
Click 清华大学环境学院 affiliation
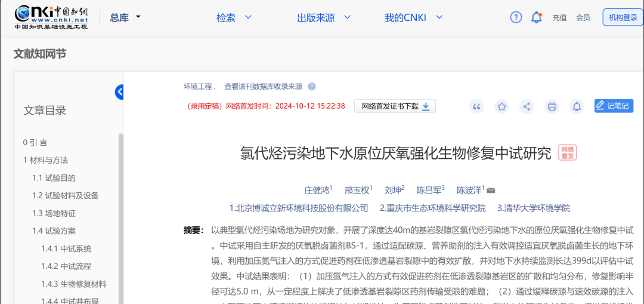click(x=534, y=208)
